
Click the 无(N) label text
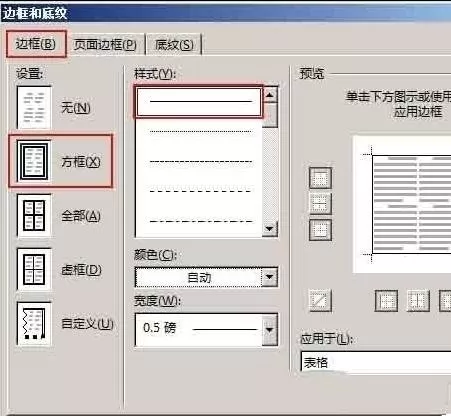click(x=76, y=108)
